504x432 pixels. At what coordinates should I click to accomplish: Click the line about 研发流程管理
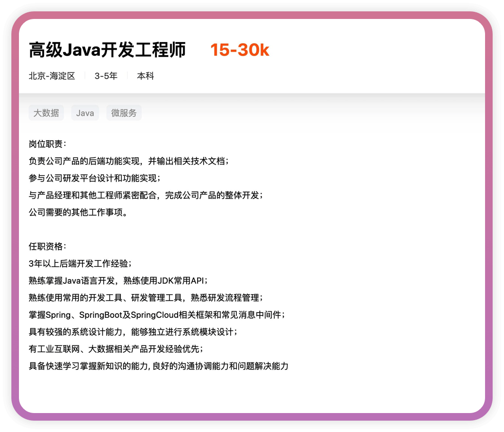[x=145, y=297]
